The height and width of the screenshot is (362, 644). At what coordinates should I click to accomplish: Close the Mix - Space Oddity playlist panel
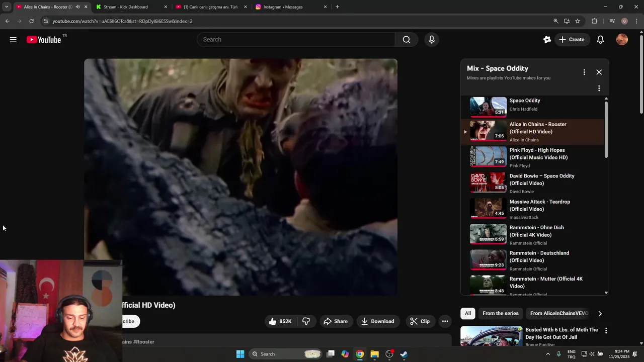(x=599, y=72)
